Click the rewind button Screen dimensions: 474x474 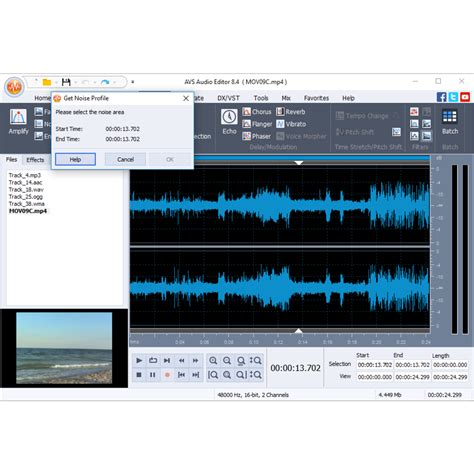point(181,360)
